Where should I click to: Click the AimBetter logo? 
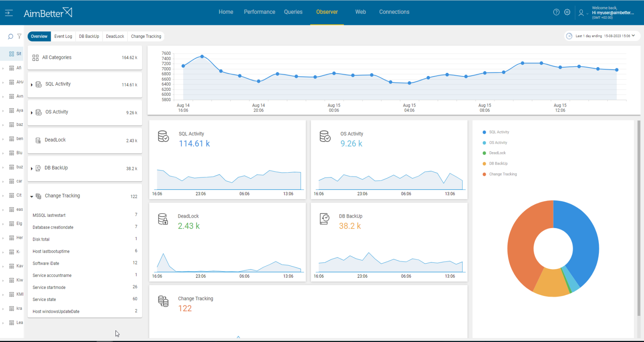coord(48,13)
